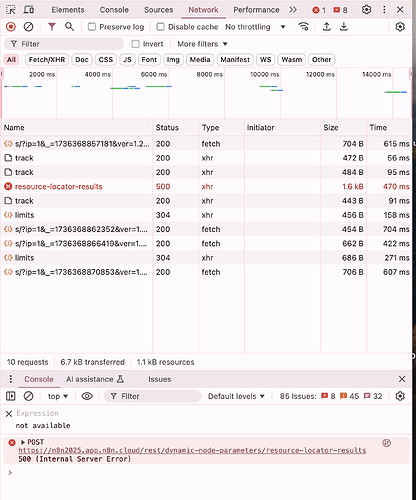Enable the Disable cache checkbox

[x=160, y=27]
